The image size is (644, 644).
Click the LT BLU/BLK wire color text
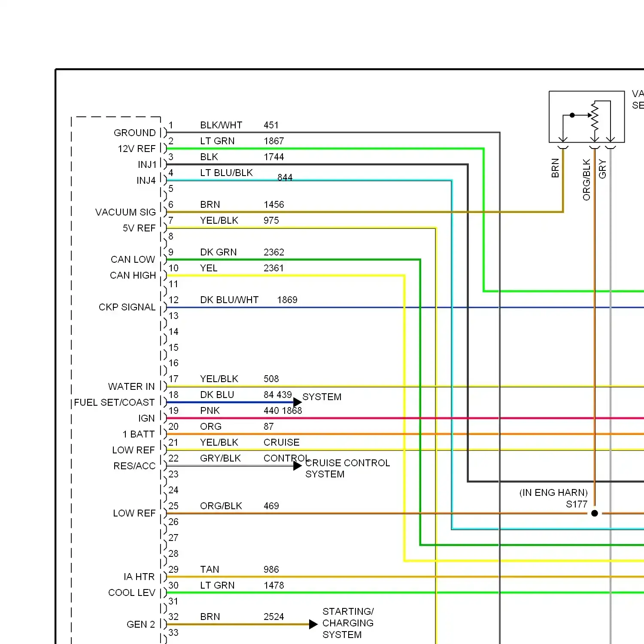[x=226, y=173]
